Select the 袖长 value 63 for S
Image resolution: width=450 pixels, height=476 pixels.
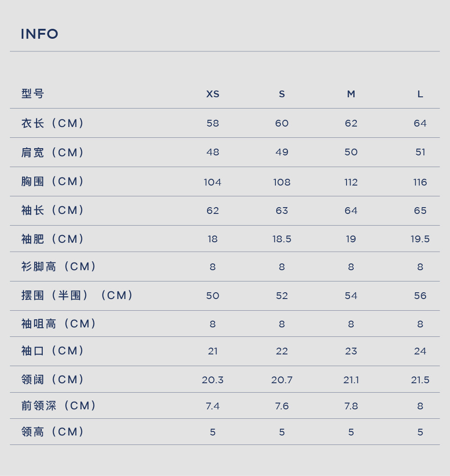[282, 211]
